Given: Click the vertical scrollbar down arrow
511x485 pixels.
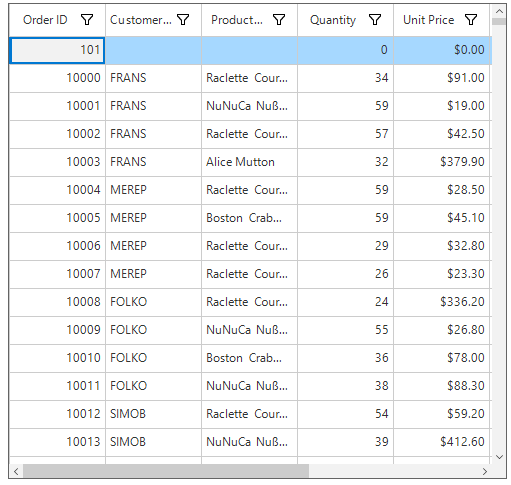Looking at the screenshot, I should pos(499,457).
